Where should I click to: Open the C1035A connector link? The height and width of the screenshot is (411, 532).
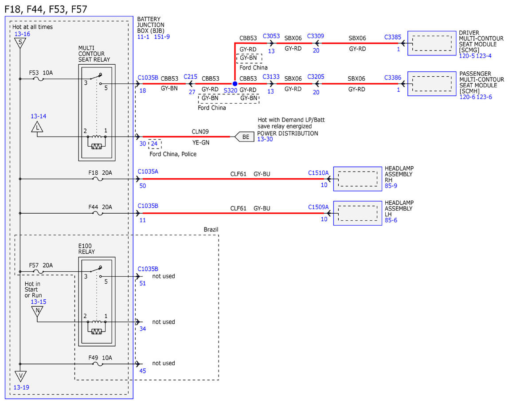point(148,172)
